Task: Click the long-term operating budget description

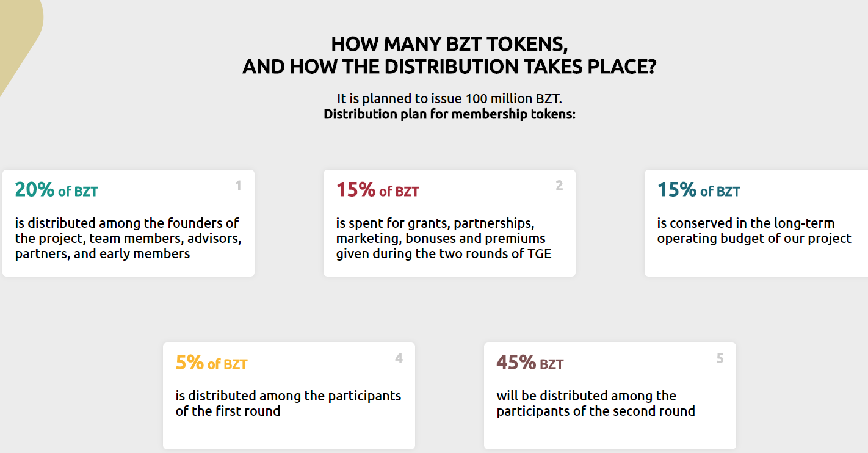Action: click(x=754, y=231)
